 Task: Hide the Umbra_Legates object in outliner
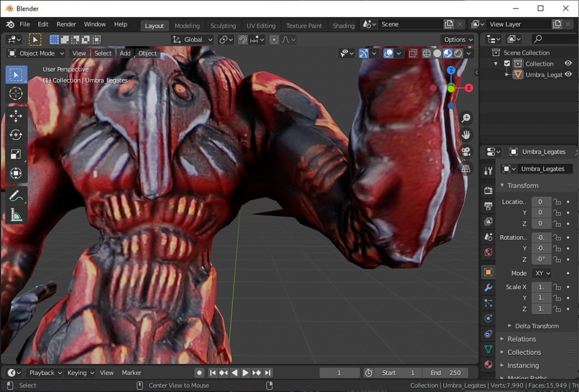568,74
